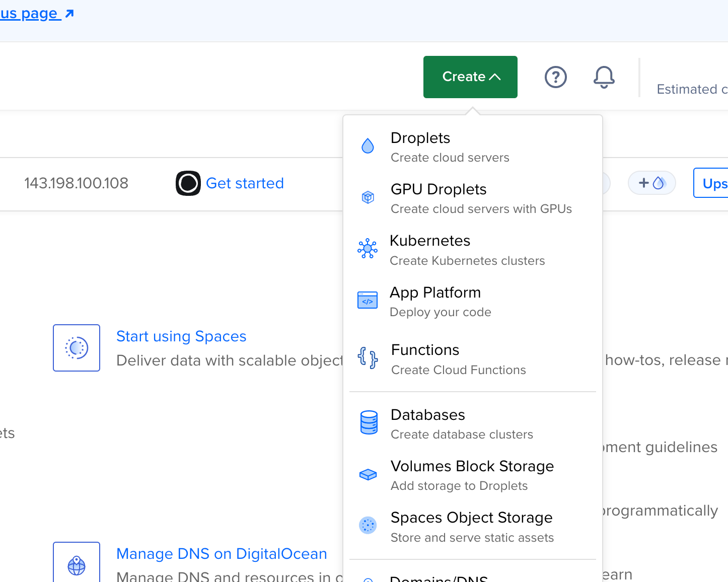The image size is (728, 582).
Task: Open the help question mark icon
Action: tap(556, 77)
